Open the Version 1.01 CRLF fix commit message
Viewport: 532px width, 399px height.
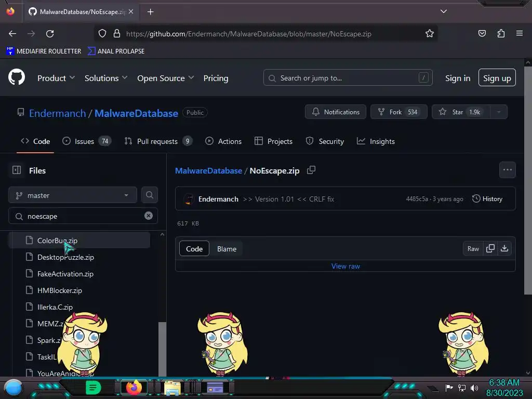(288, 199)
